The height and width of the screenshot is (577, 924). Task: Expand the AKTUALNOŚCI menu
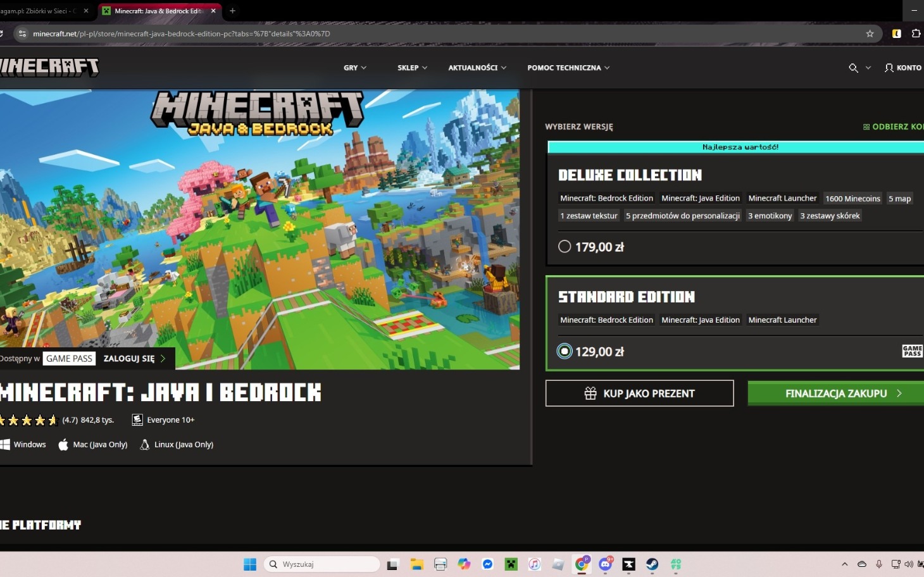[x=477, y=68]
